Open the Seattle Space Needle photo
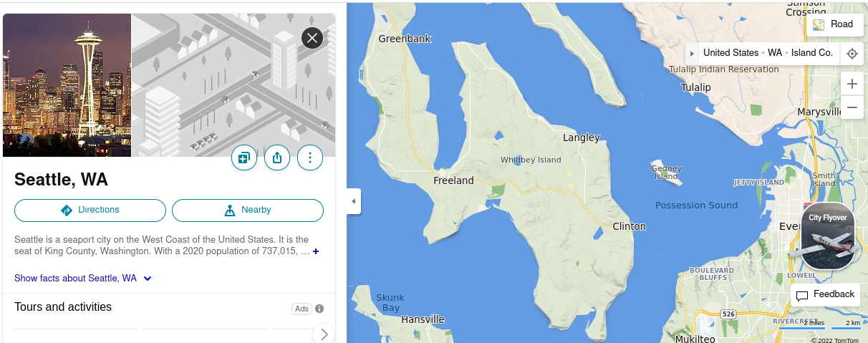 pos(67,85)
